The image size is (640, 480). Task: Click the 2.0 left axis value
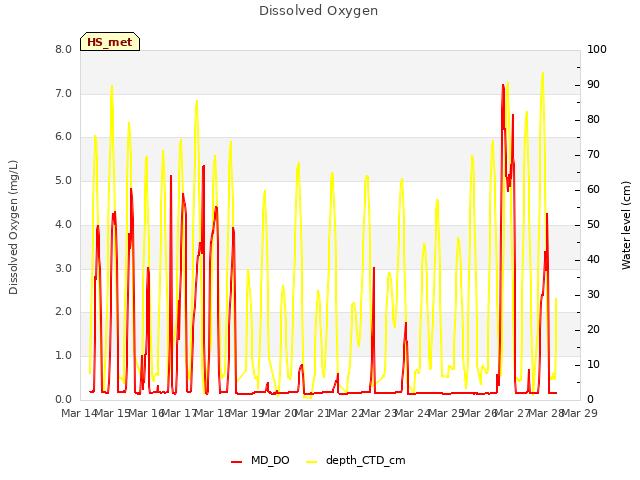click(x=63, y=312)
